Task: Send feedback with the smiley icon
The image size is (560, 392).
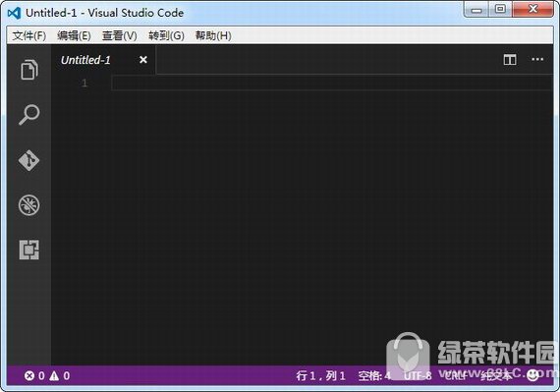Action: 532,375
